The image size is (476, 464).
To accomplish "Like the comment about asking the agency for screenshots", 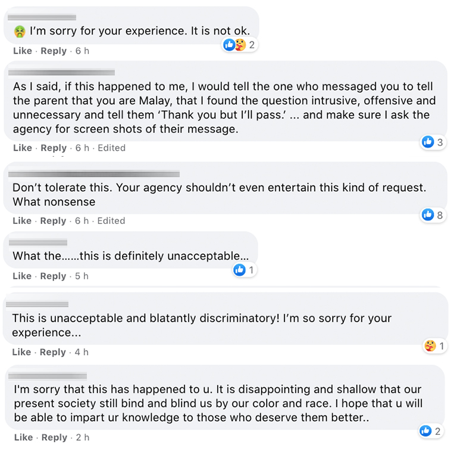I will [23, 148].
